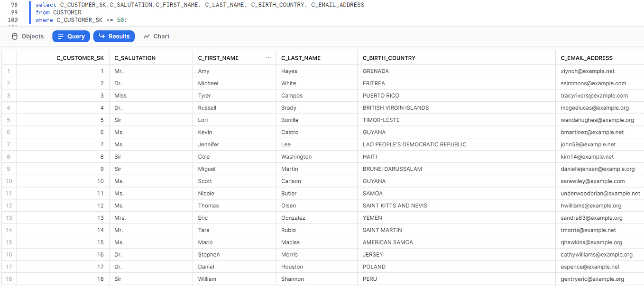644x286 pixels.
Task: Click email 'xlynch@example.net'
Action: click(588, 71)
